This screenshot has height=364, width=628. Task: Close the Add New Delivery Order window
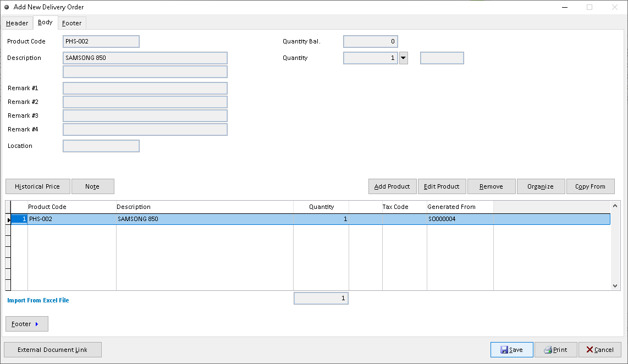pyautogui.click(x=614, y=7)
